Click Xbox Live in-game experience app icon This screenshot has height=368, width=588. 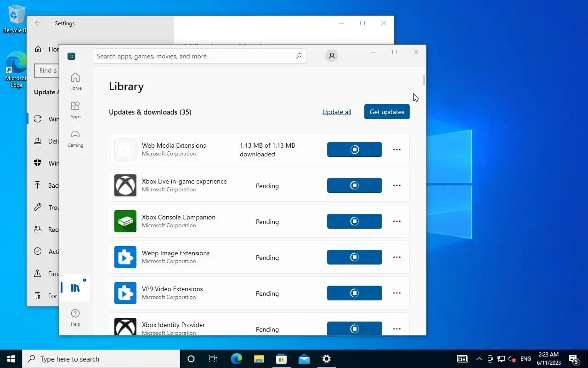pyautogui.click(x=125, y=185)
